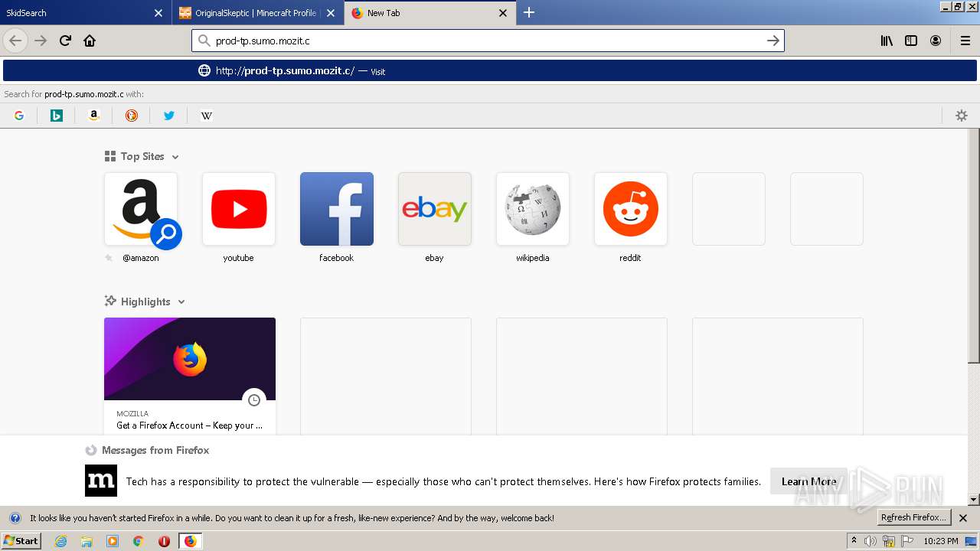Click Refresh Firefox button
Screen dimensions: 980x551
click(914, 517)
